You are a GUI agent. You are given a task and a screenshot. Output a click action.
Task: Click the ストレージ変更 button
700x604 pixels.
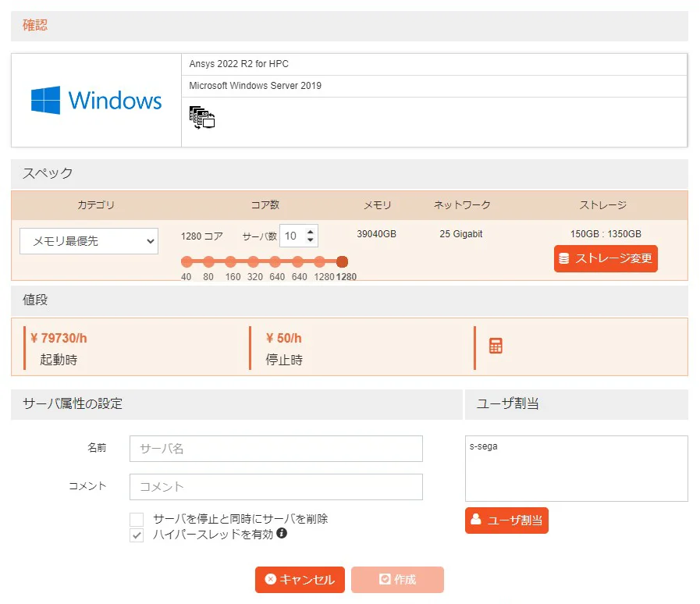606,258
